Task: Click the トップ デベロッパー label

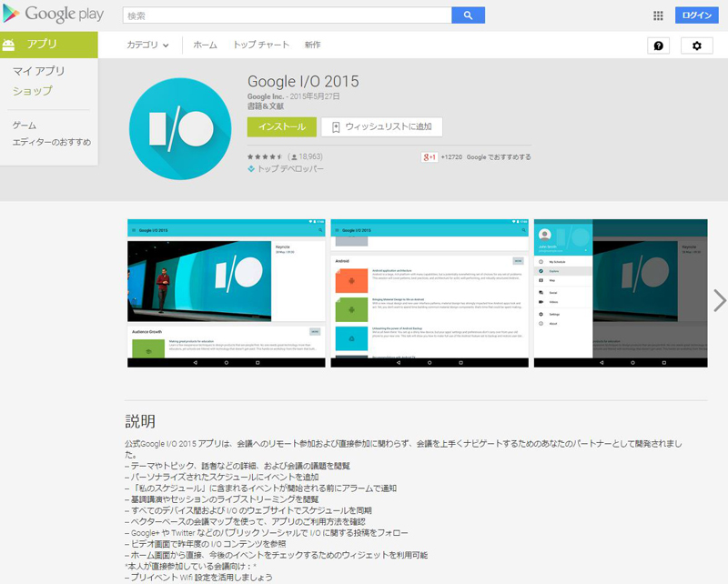Action: [x=290, y=169]
